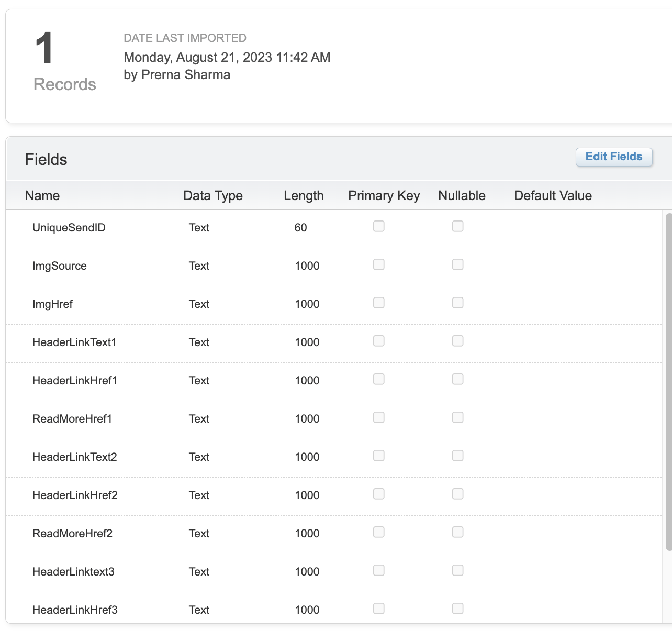Screen dimensions: 672x641
Task: Click the Edit Fields button
Action: 614,157
